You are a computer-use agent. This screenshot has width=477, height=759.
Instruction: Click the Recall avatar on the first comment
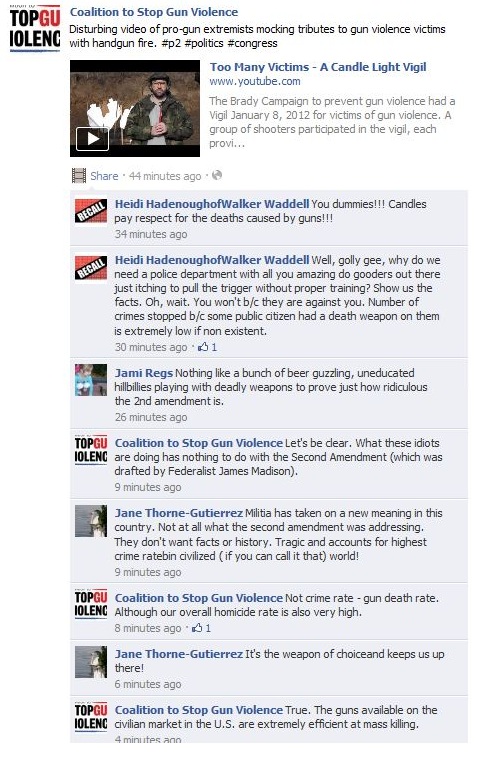coord(91,211)
